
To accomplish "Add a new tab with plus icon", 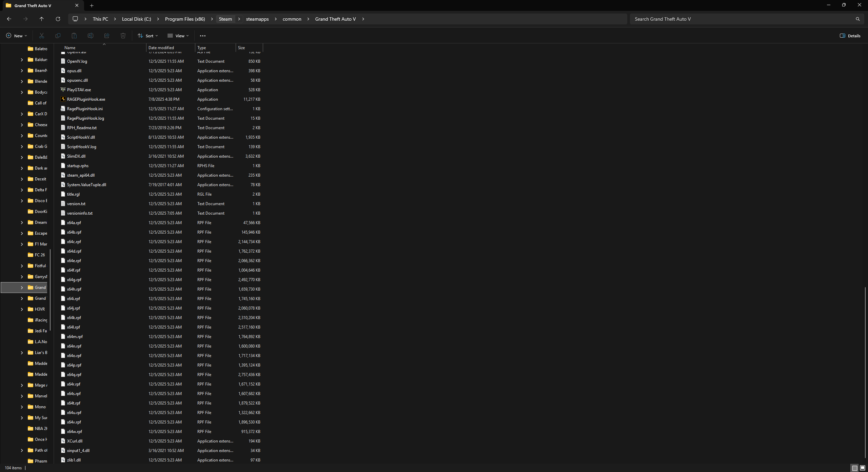I will click(92, 5).
